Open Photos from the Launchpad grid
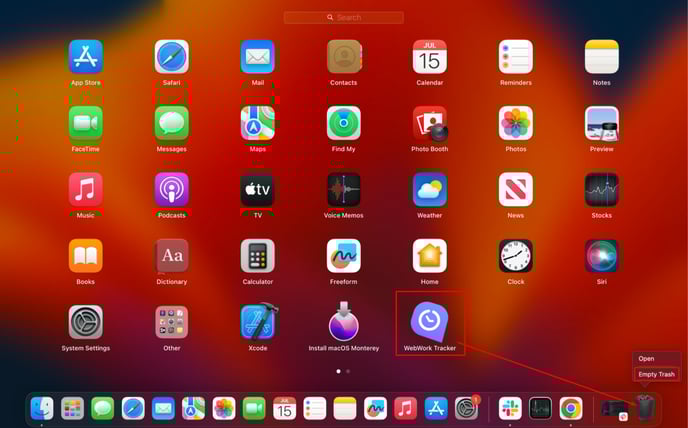 pyautogui.click(x=516, y=123)
